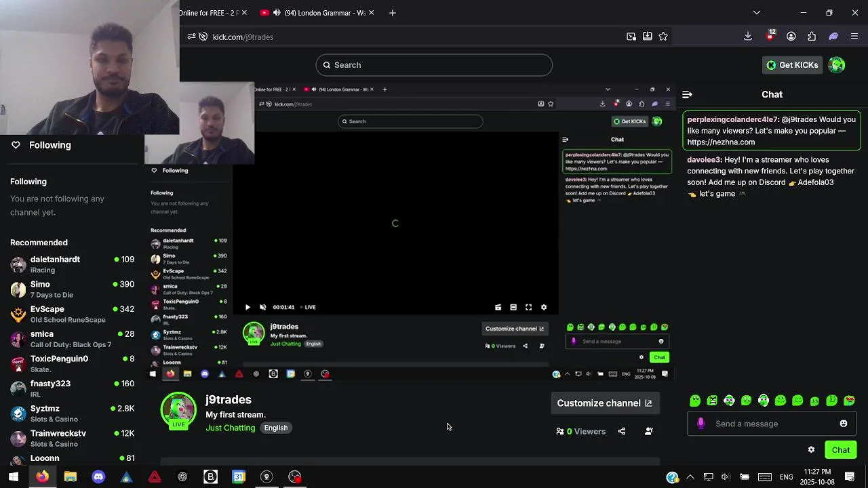Open the https://nezhna.com chat link
Viewport: 868px width, 488px height.
tap(721, 142)
